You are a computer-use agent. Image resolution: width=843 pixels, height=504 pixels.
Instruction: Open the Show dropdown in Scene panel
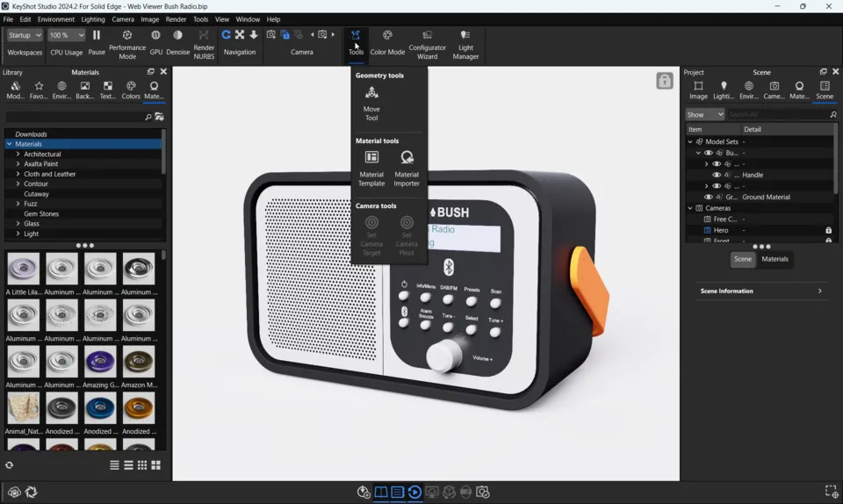click(x=705, y=114)
